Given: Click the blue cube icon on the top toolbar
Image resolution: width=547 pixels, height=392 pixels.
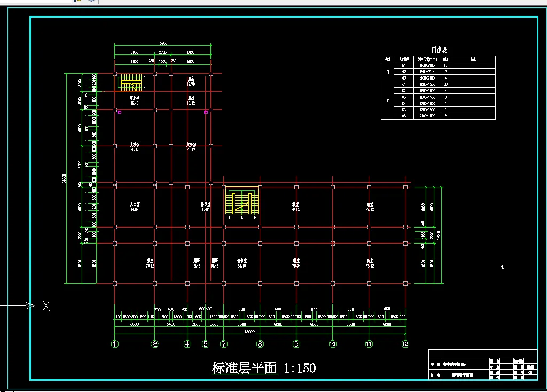Looking at the screenshot, I should (x=91, y=2).
